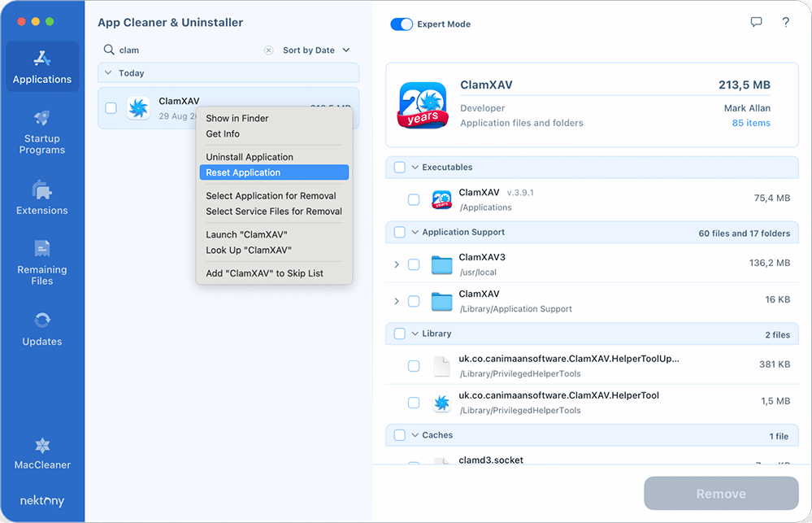812x523 pixels.
Task: Collapse the Executables section
Action: click(x=415, y=168)
